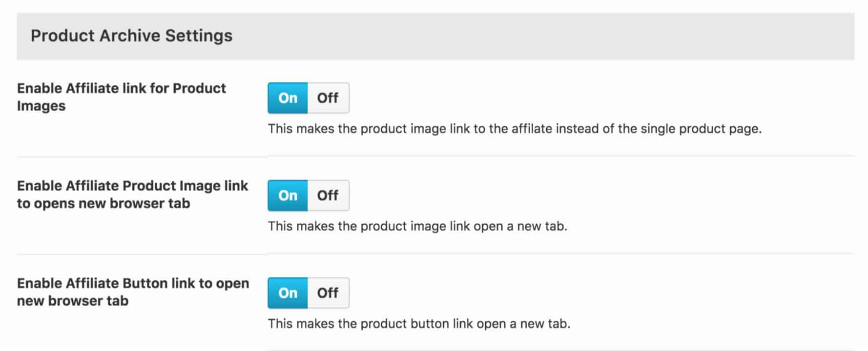The width and height of the screenshot is (868, 351).
Task: Click the white Off button in the middle setting
Action: point(329,195)
